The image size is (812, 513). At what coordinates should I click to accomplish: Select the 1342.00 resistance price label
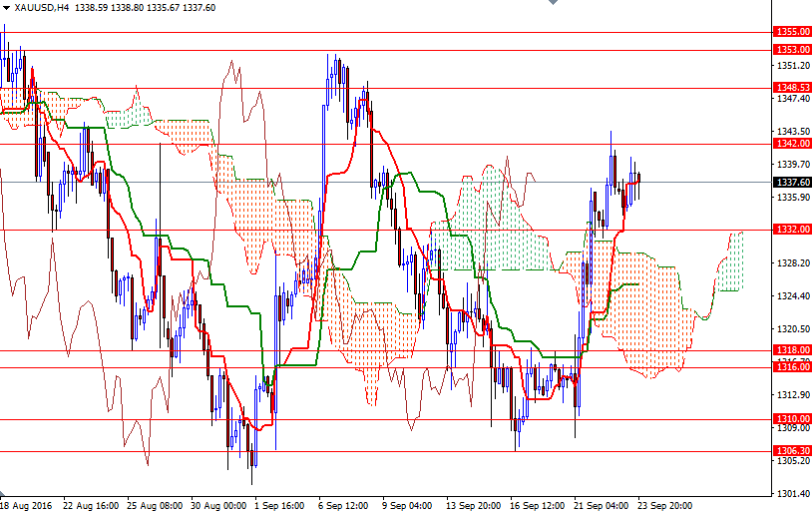coord(792,144)
